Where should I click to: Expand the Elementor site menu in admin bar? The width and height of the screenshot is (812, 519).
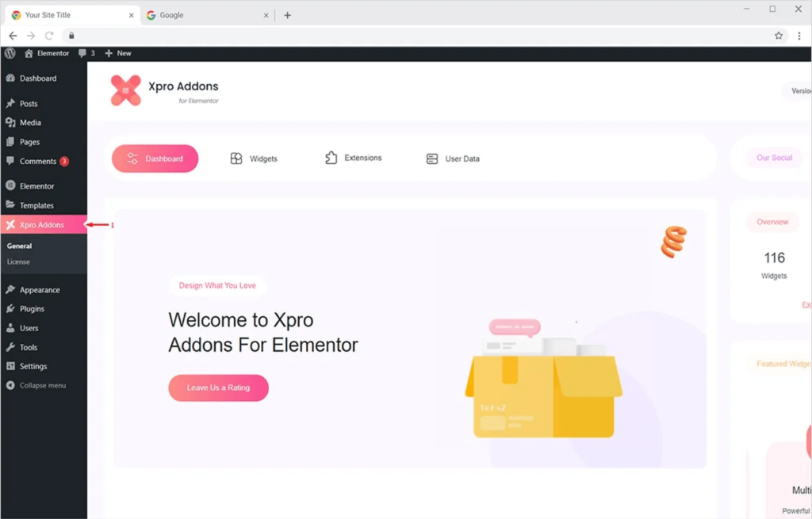47,53
